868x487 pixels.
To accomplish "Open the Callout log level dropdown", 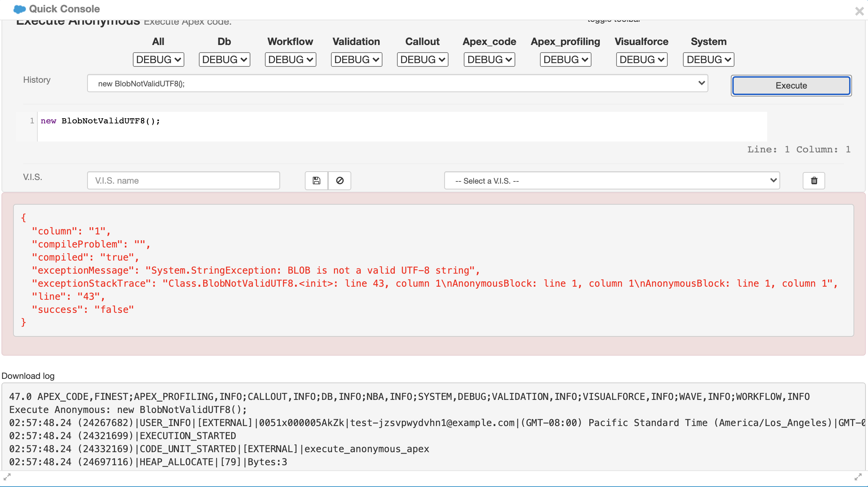I will point(423,60).
